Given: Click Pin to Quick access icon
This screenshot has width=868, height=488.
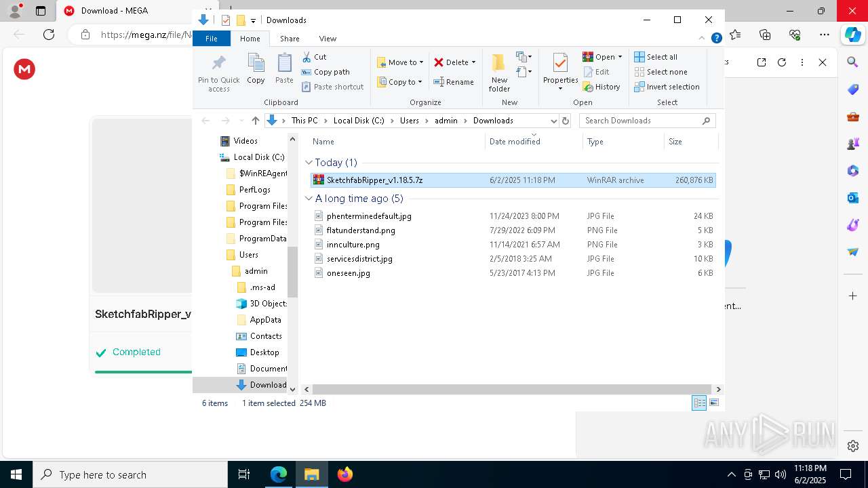Looking at the screenshot, I should 218,64.
